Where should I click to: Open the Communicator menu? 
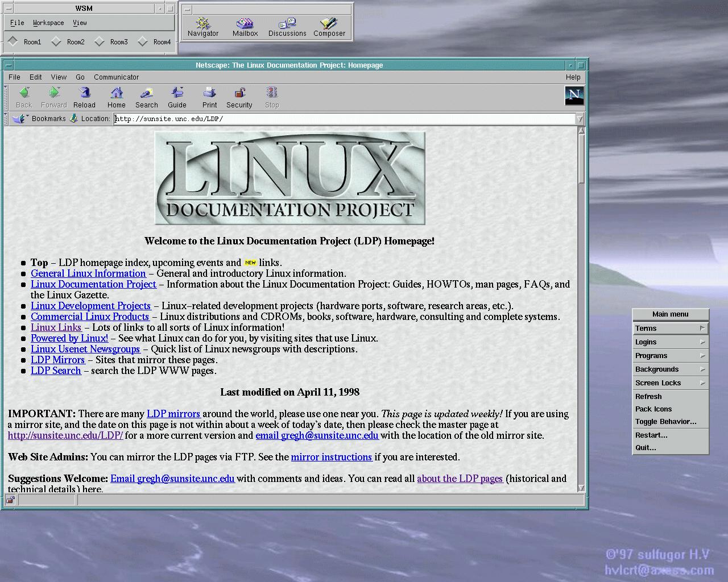[117, 77]
